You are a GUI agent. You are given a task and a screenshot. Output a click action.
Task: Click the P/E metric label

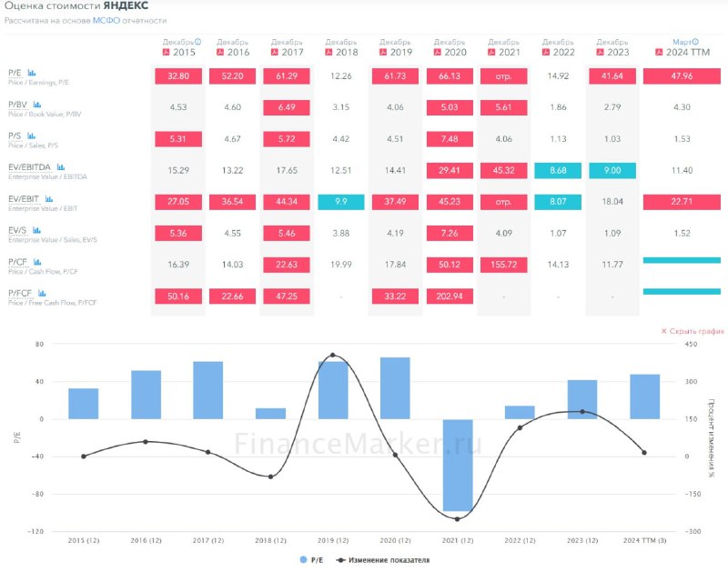click(15, 73)
